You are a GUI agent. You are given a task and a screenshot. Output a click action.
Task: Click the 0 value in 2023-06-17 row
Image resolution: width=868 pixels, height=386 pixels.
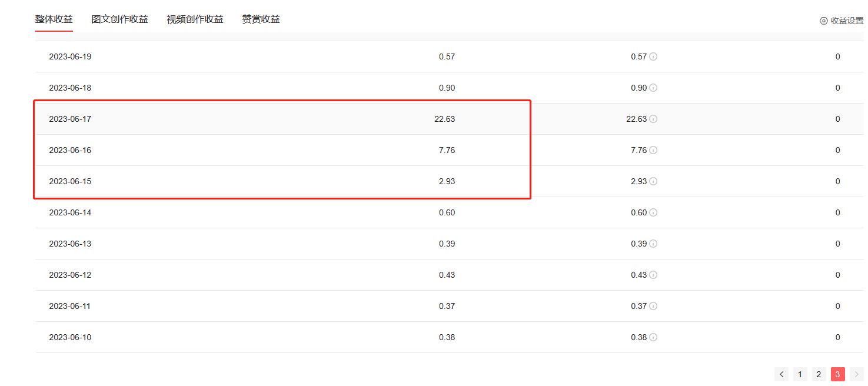point(837,119)
